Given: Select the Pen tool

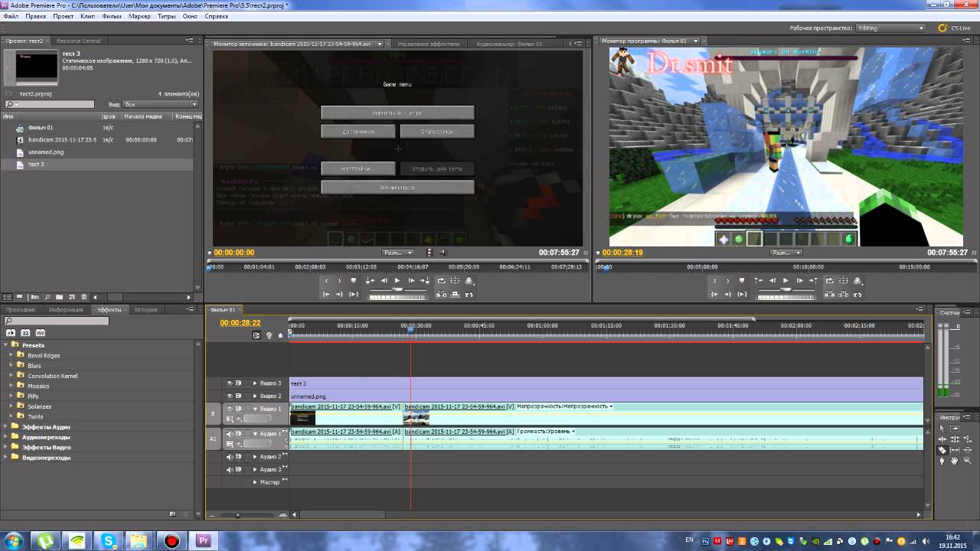Looking at the screenshot, I should point(942,460).
